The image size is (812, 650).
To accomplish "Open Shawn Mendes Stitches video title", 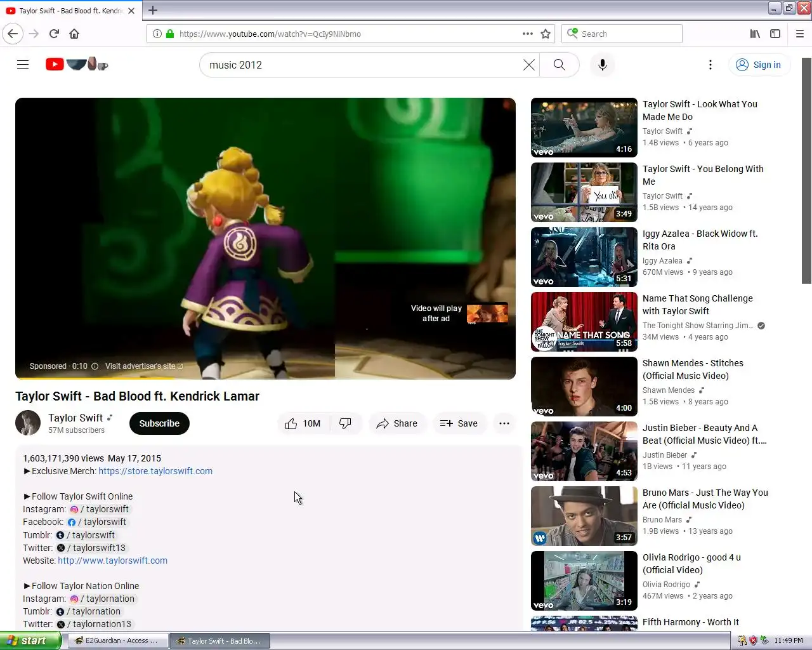I will pos(693,369).
